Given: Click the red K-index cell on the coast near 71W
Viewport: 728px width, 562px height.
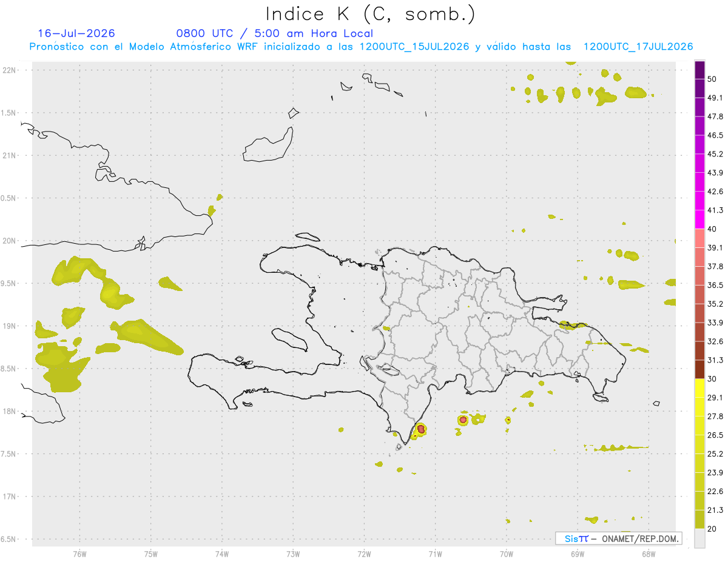Looking at the screenshot, I should click(420, 429).
